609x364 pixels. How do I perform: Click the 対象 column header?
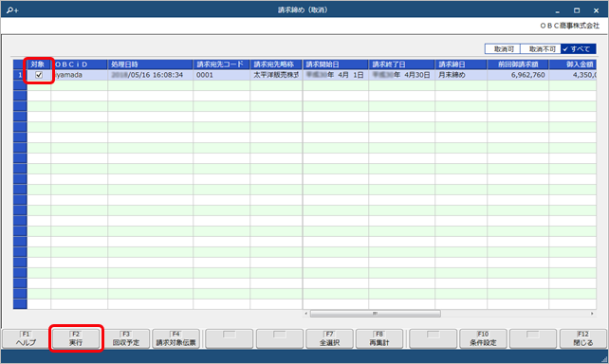39,64
